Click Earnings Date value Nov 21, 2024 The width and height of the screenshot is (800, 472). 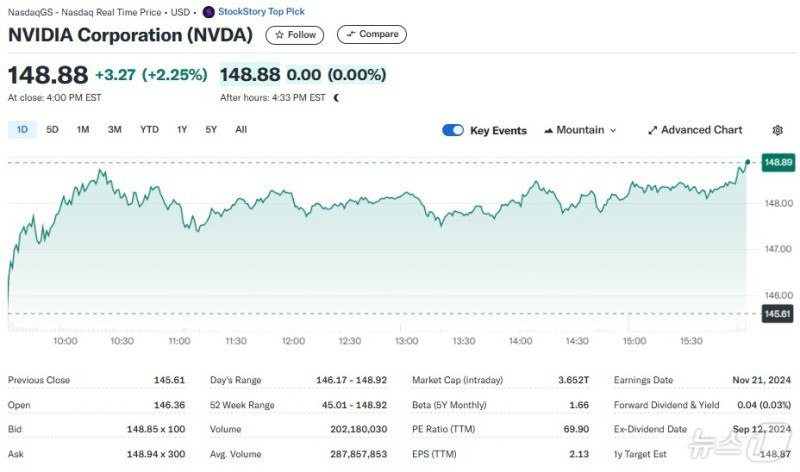[x=762, y=380]
